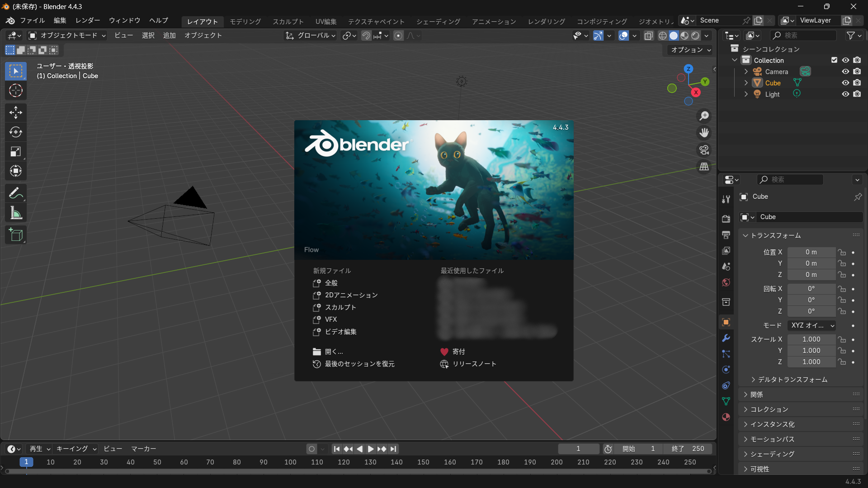Open the レンダー menu

[88, 20]
